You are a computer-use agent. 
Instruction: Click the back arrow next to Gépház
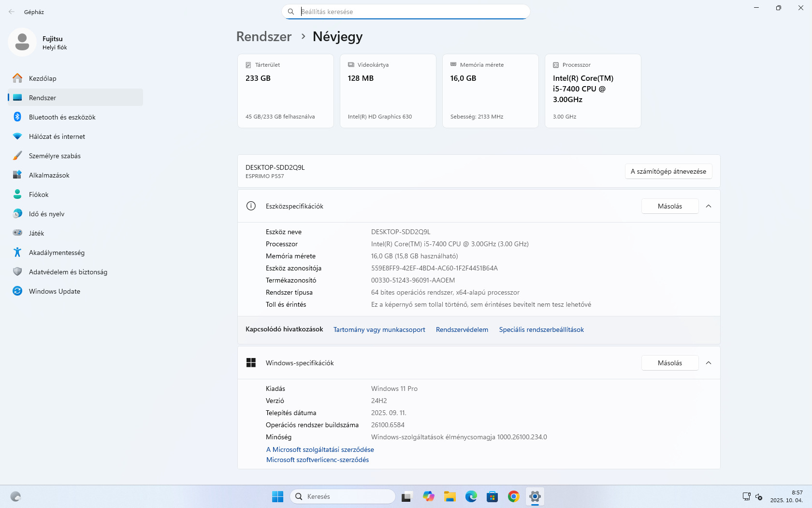(12, 12)
